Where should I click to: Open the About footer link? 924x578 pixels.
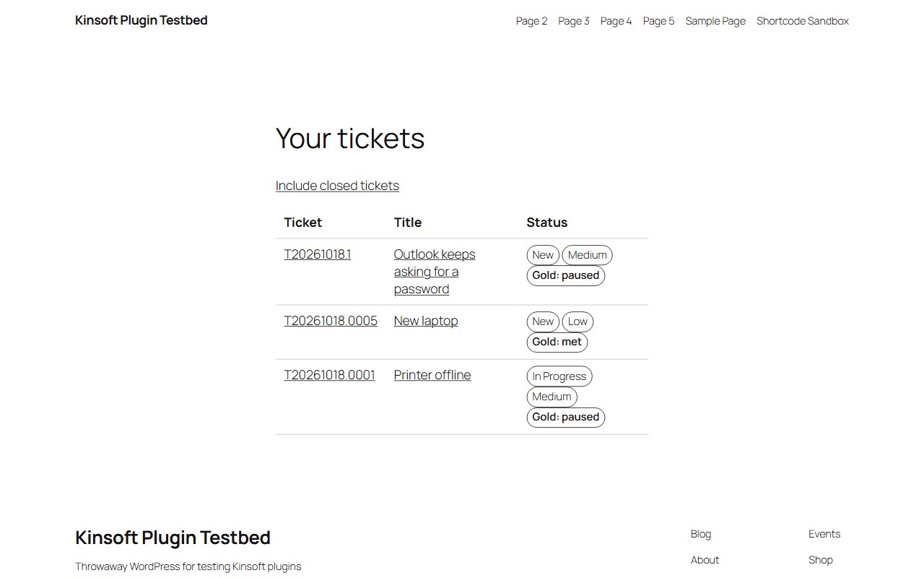(x=705, y=560)
